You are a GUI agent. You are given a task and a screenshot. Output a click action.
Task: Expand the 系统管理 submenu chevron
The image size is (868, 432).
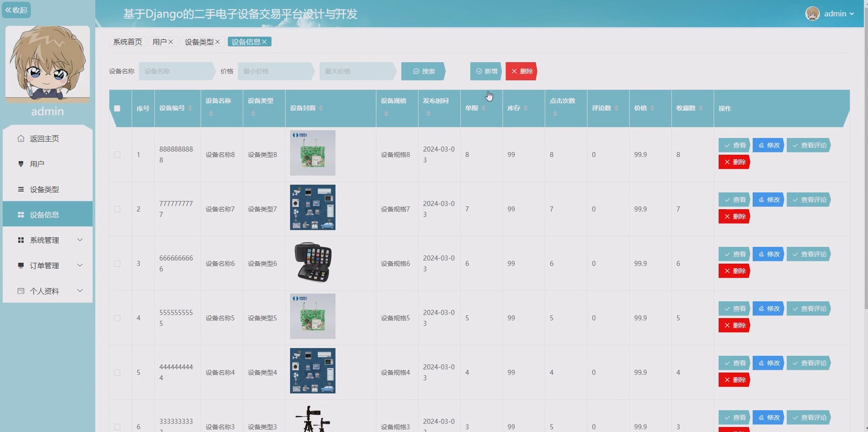(x=80, y=240)
